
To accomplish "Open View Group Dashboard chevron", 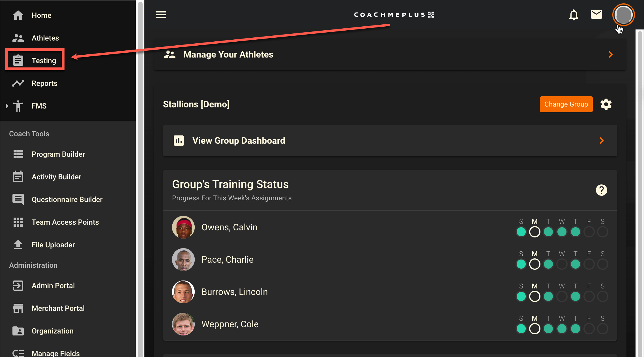I will (x=602, y=141).
